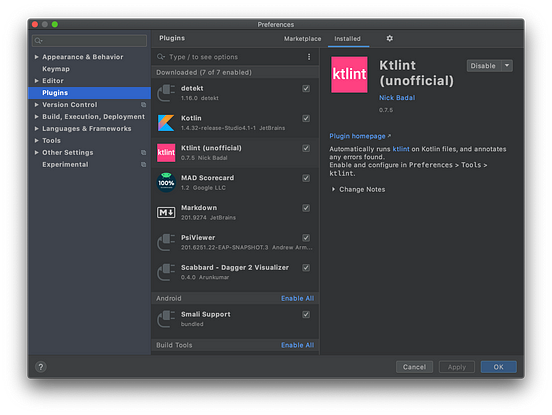Image resolution: width=552 pixels, height=415 pixels.
Task: Select the PsiViewer plugin name
Action: pyautogui.click(x=198, y=238)
